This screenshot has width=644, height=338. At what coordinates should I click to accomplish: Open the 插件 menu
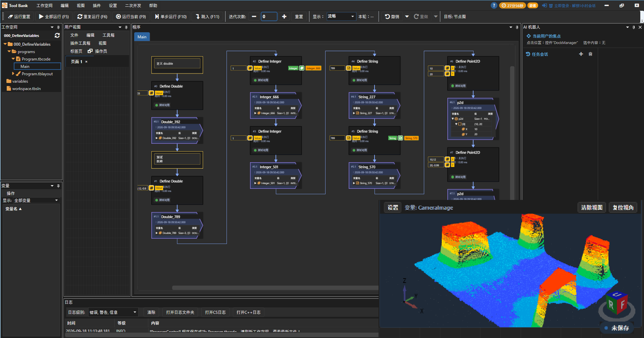(x=97, y=5)
